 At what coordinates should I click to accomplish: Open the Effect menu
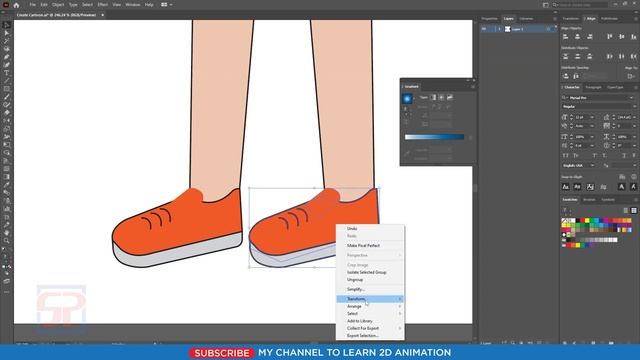[x=102, y=5]
